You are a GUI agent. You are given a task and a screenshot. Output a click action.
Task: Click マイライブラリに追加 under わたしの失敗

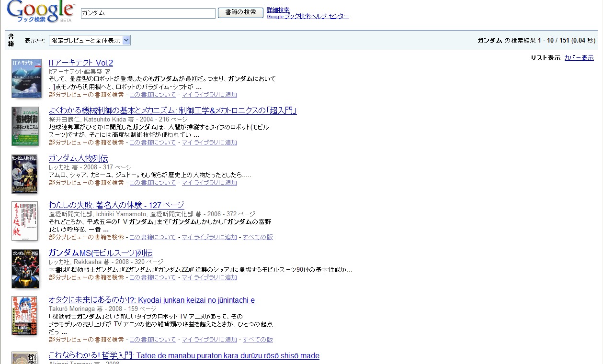[x=209, y=237]
